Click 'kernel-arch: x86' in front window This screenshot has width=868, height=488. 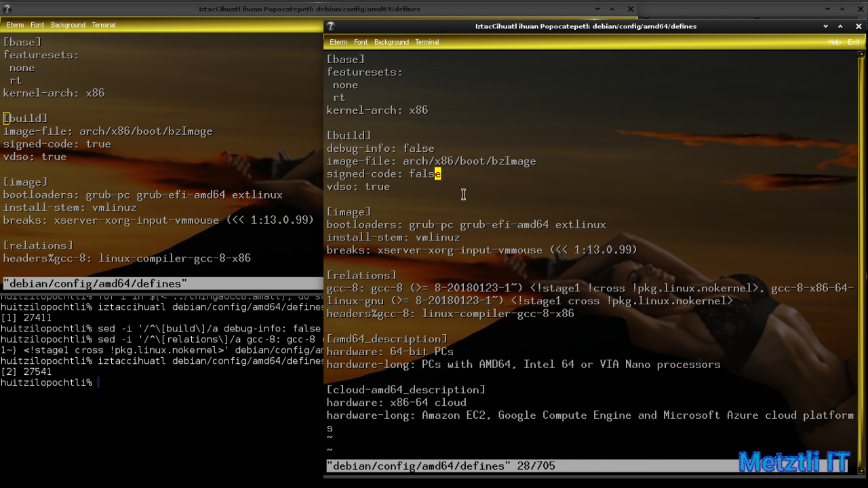coord(377,110)
